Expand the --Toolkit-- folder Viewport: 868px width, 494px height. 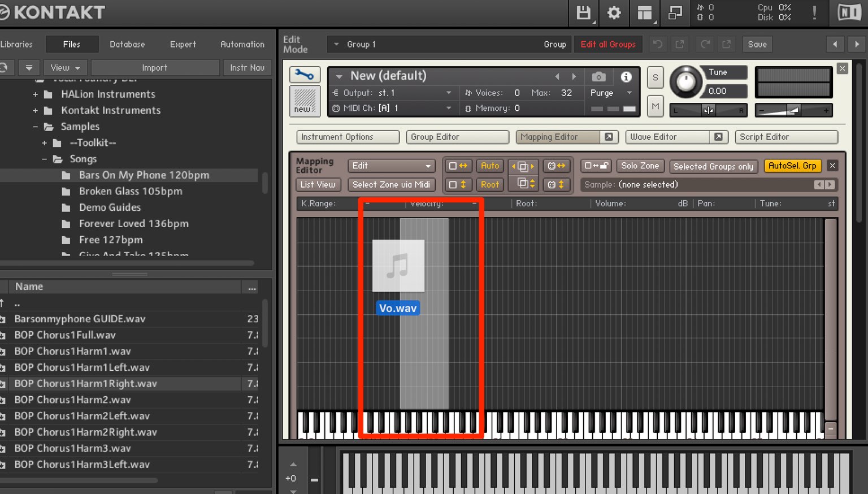pos(45,143)
